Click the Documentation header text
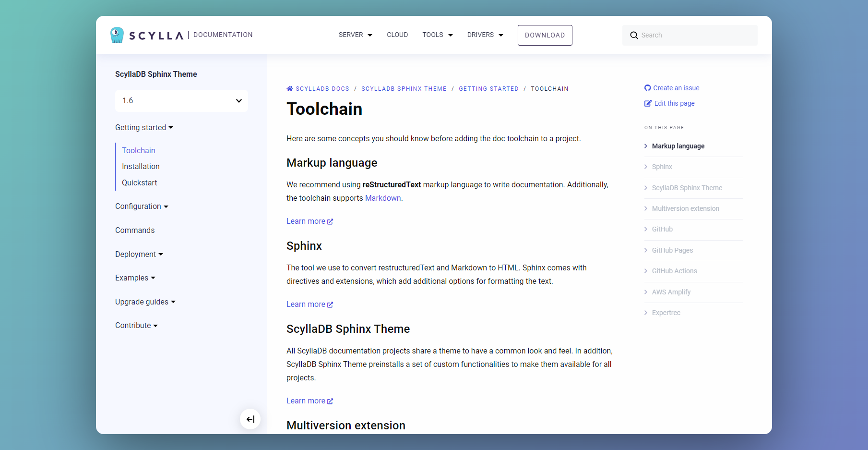Screen dimensions: 868x450 point(223,35)
